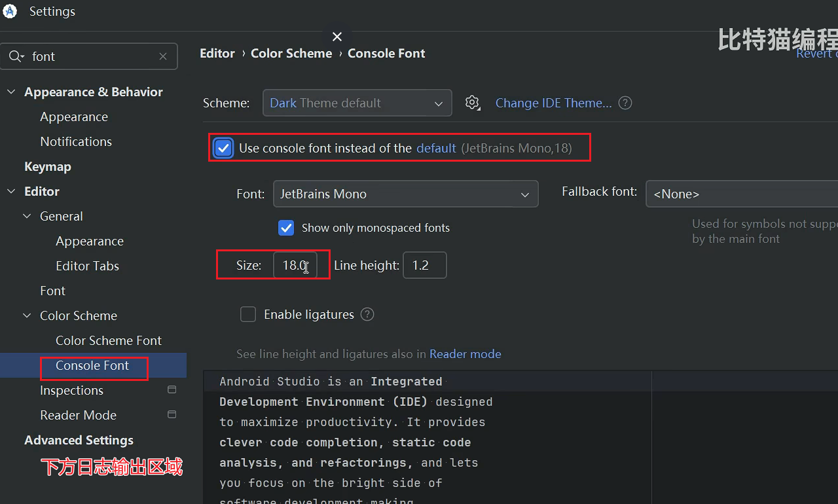Viewport: 838px width, 504px height.
Task: Toggle Show only monospaced fonts
Action: tap(286, 228)
